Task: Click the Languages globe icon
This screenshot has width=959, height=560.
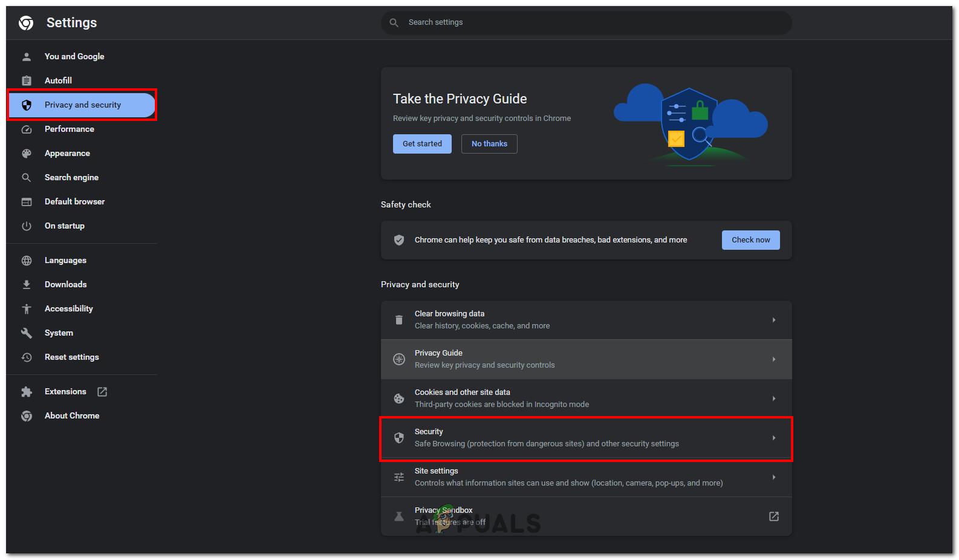Action: pyautogui.click(x=27, y=261)
